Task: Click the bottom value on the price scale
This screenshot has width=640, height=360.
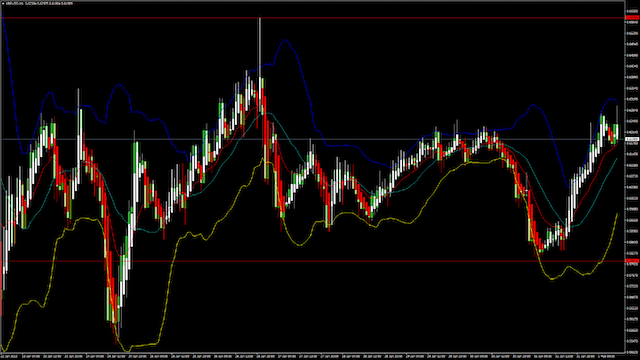Action: (x=632, y=352)
